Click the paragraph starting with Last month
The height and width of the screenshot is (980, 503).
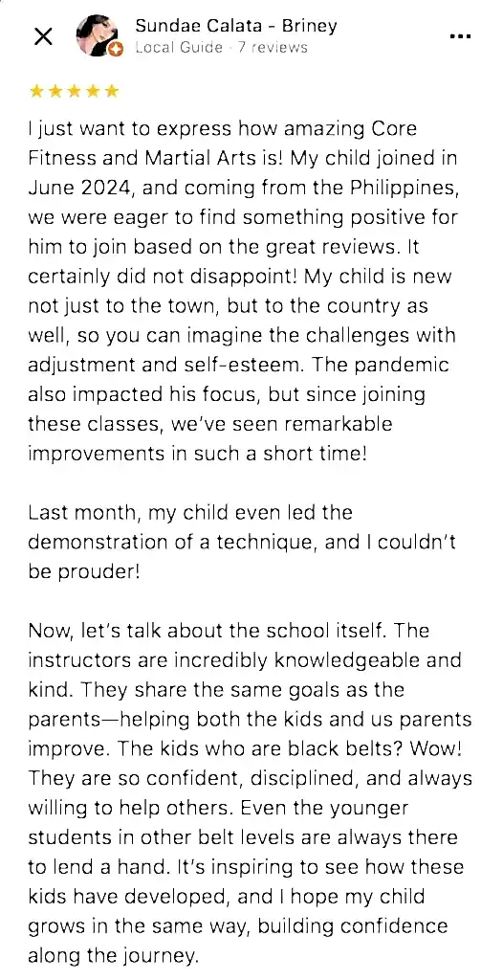point(243,542)
